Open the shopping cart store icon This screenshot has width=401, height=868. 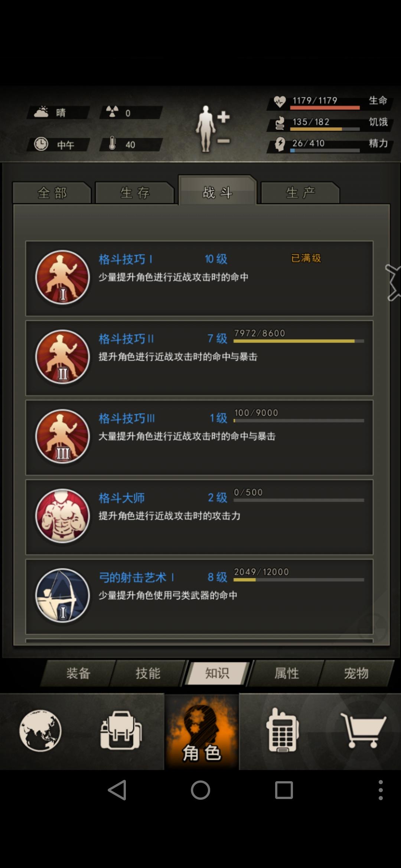click(363, 730)
